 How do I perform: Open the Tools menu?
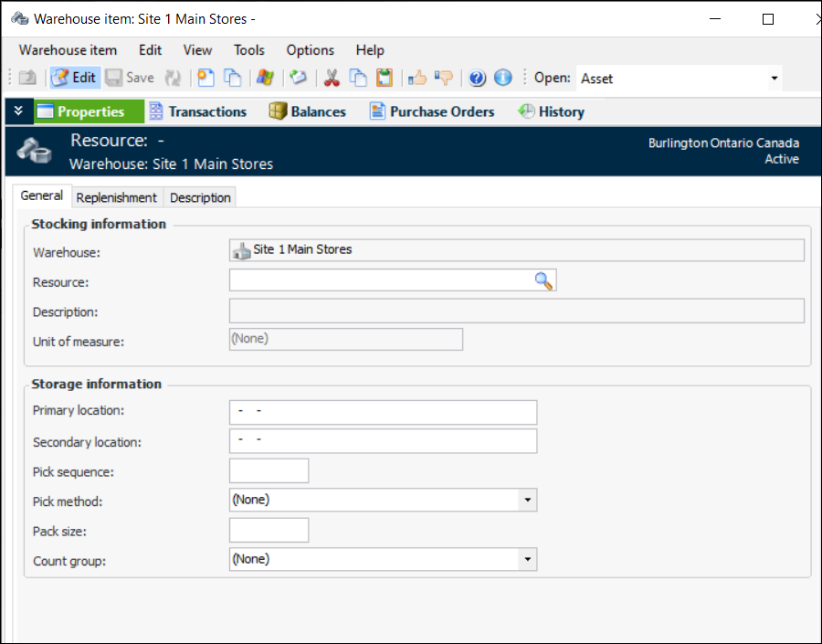(248, 50)
